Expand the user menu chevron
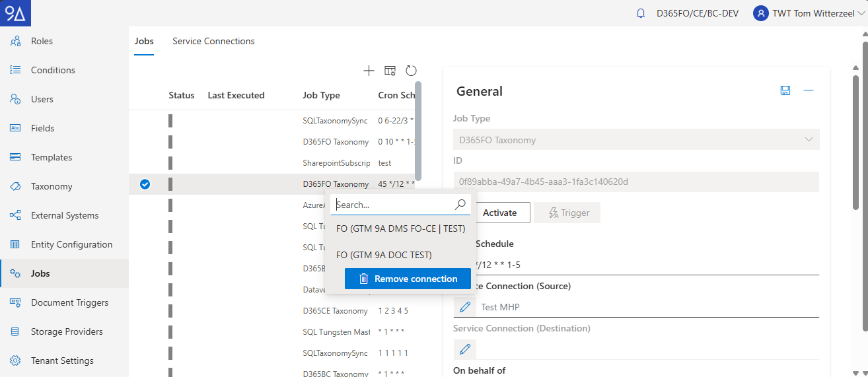Viewport: 868px width, 377px height. 861,13
